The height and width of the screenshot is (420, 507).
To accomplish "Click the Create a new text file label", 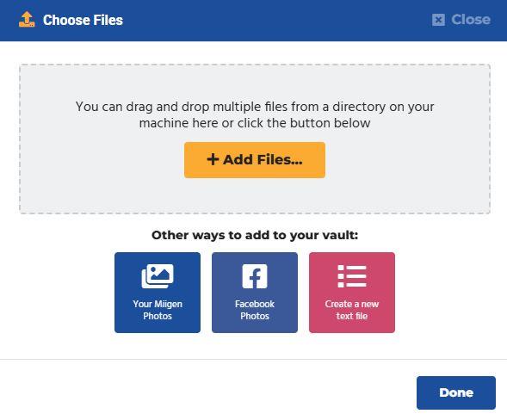I will [x=352, y=310].
